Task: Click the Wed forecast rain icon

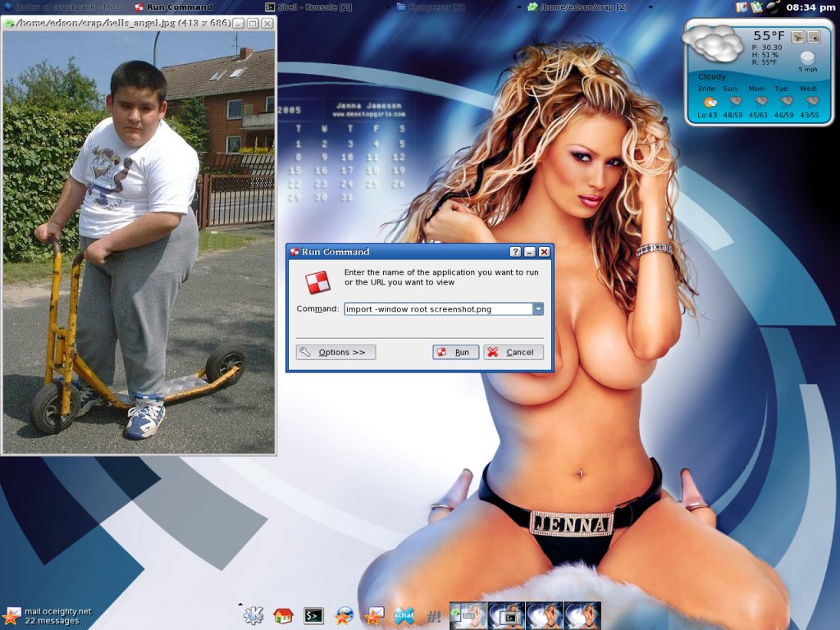Action: [811, 102]
